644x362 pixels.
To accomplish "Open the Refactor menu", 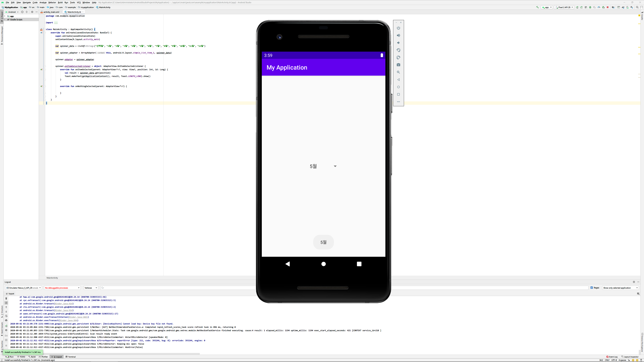I will 52,3.
